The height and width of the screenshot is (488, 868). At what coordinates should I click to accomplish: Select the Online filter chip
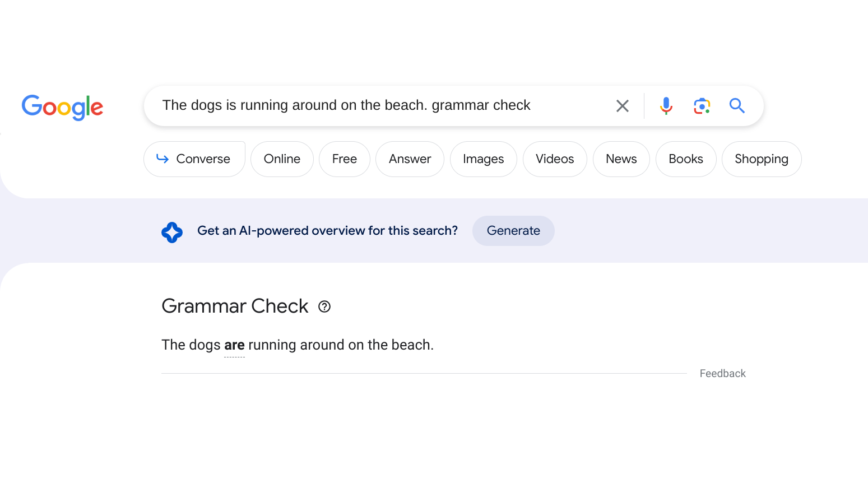coord(282,159)
